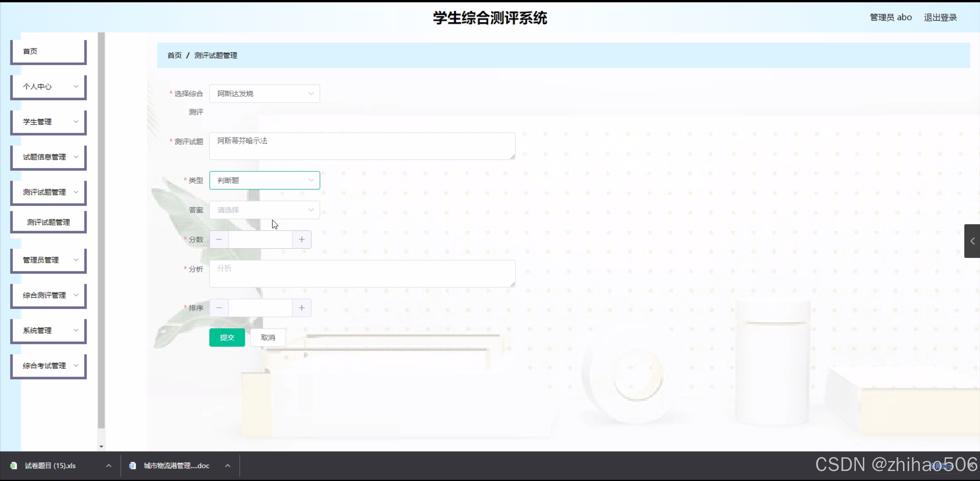Viewport: 980px width, 481px height.
Task: Open 试卷题目 (15).xls download options arrow
Action: tap(109, 466)
